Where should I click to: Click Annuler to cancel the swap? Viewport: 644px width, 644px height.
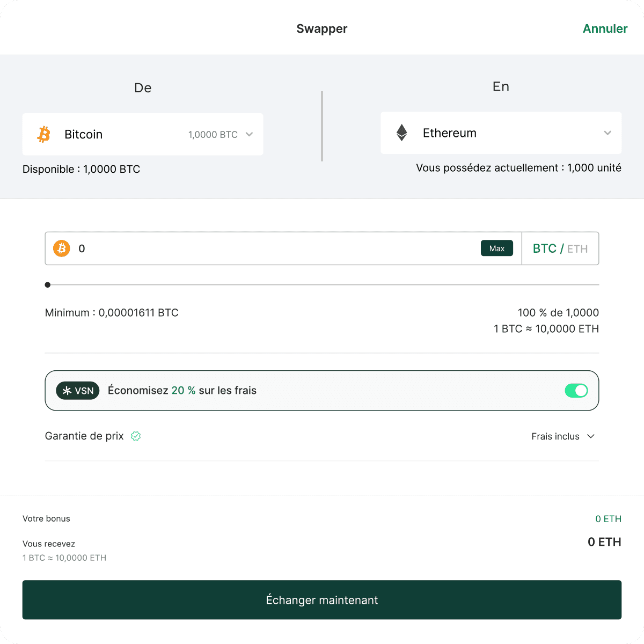coord(605,29)
